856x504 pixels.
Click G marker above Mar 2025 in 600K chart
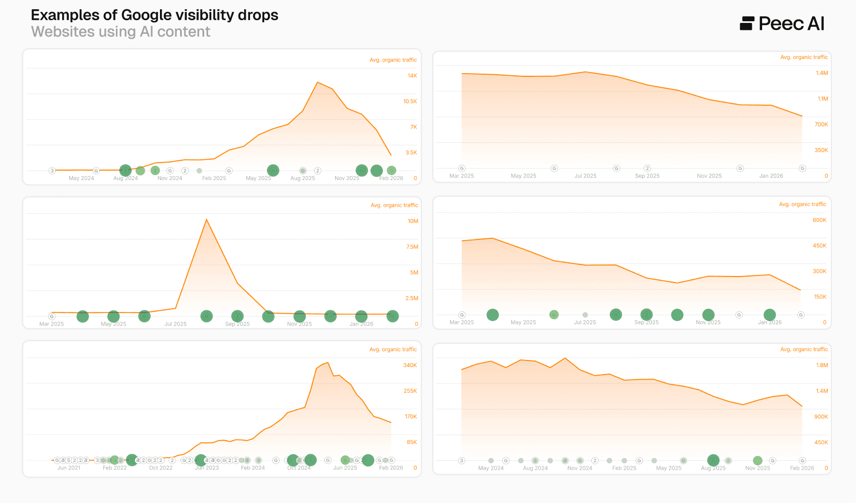pyautogui.click(x=462, y=315)
